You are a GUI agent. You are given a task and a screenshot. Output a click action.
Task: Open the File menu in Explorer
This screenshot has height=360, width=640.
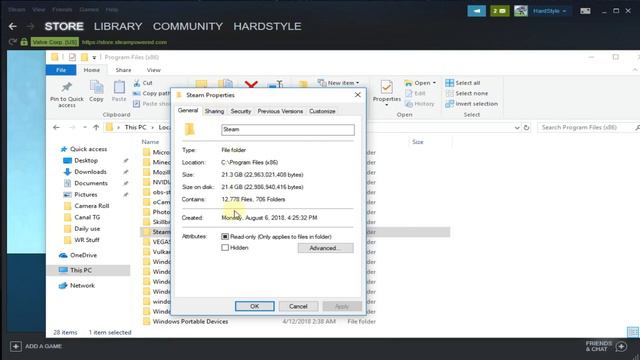click(x=61, y=70)
